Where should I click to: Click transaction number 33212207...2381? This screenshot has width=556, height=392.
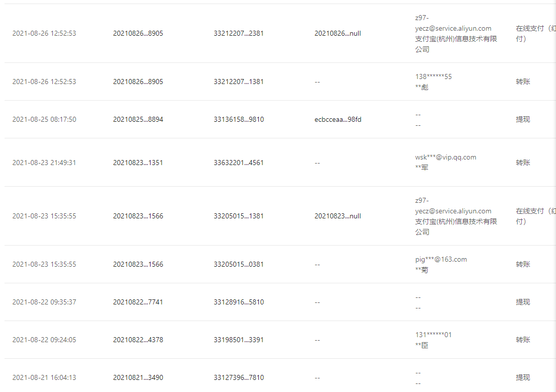pyautogui.click(x=238, y=33)
